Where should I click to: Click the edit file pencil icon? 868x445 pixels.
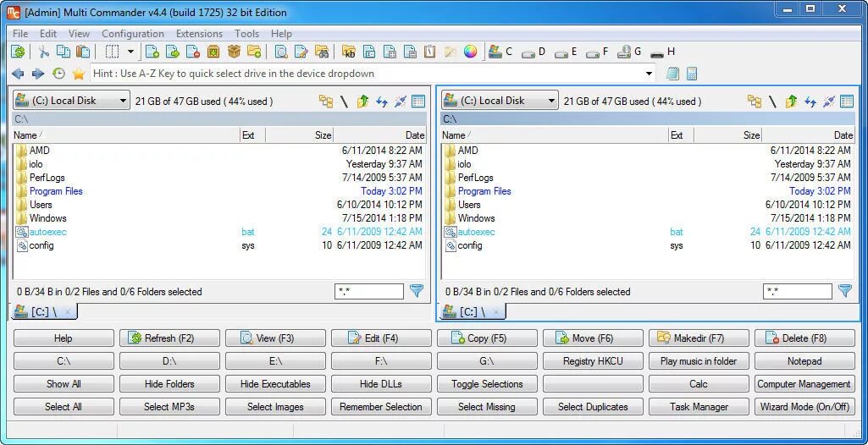(x=301, y=52)
